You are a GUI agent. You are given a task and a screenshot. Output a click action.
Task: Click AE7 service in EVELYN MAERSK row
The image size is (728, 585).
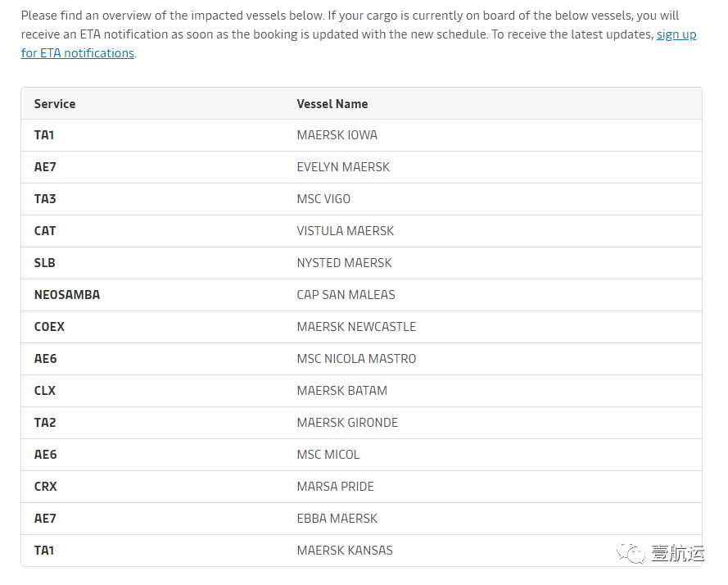tap(45, 167)
